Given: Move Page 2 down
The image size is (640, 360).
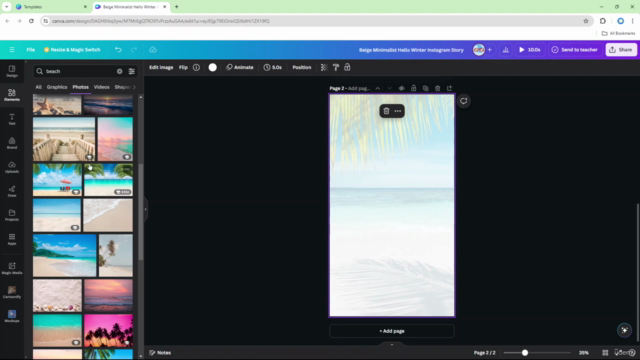Looking at the screenshot, I should (389, 88).
